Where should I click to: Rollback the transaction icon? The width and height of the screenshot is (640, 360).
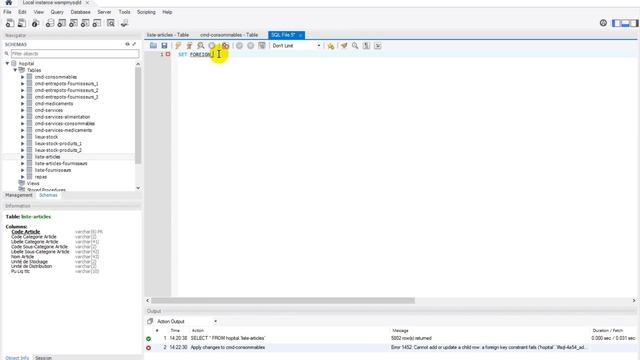251,46
